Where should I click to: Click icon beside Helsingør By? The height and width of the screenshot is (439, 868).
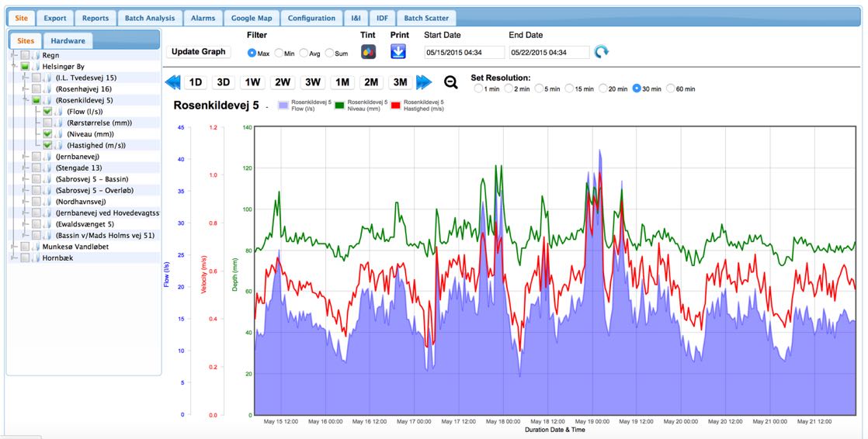36,67
